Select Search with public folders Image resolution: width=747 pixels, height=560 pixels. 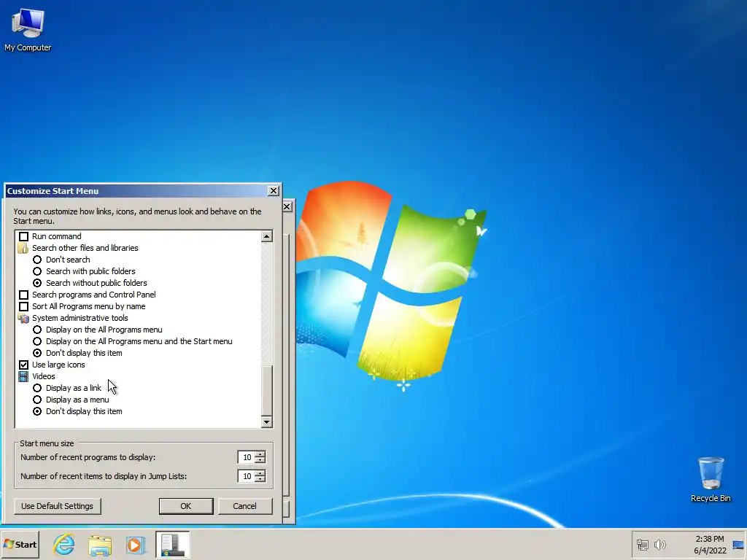pyautogui.click(x=37, y=271)
